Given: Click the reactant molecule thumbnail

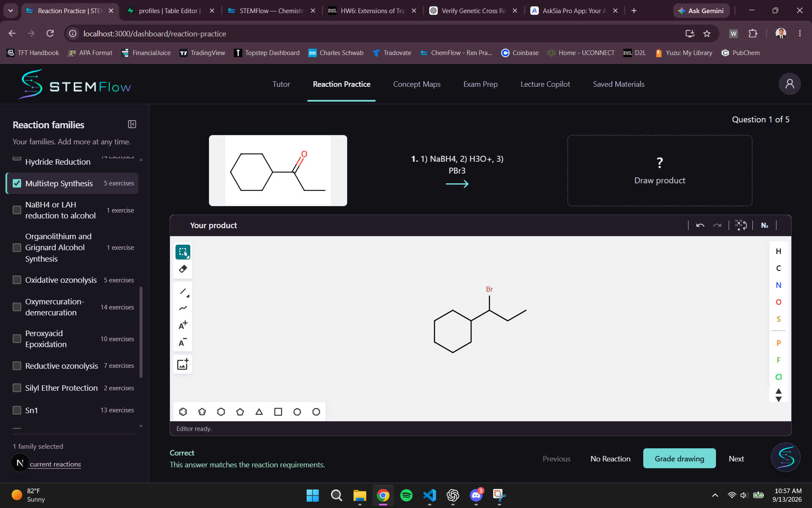Looking at the screenshot, I should pos(278,171).
